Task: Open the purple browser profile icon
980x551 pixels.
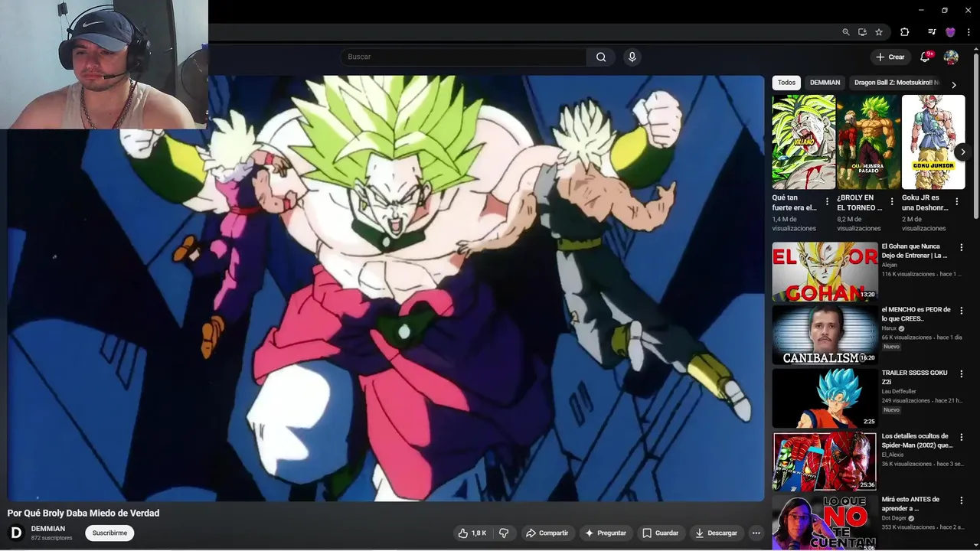Action: [950, 32]
